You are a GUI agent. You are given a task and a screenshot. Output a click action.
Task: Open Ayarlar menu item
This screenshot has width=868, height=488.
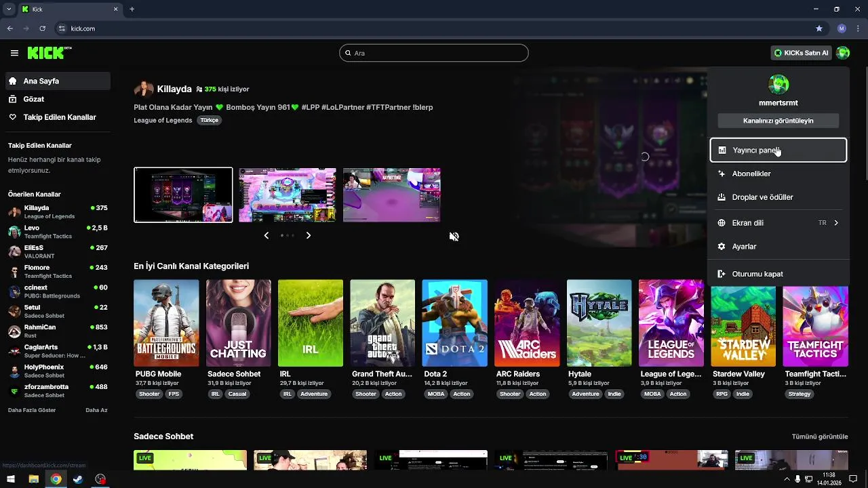click(778, 247)
